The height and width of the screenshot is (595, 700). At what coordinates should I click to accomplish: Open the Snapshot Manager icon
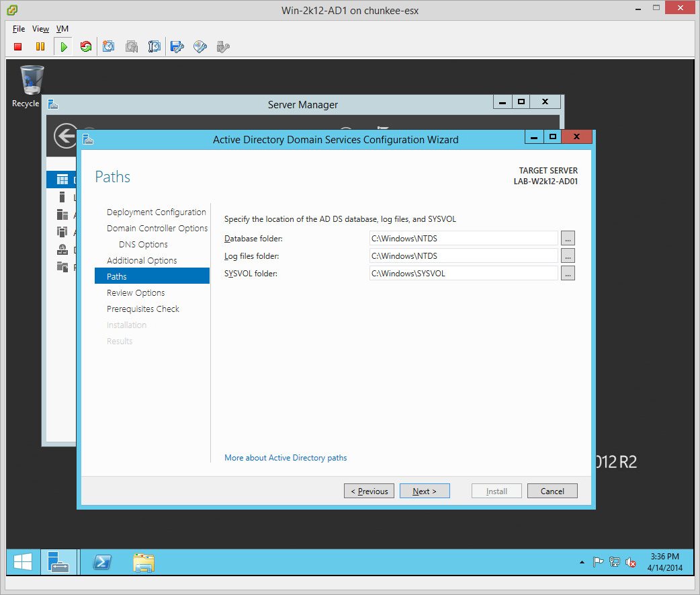pyautogui.click(x=154, y=46)
